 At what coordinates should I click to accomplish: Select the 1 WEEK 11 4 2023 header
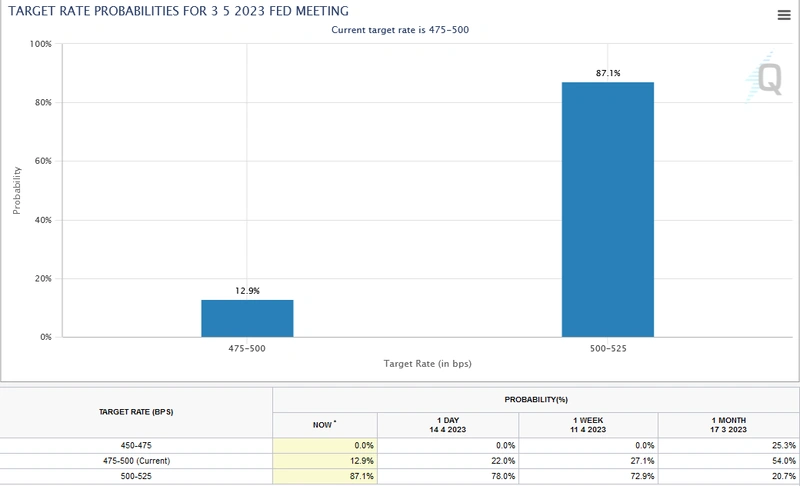(588, 424)
